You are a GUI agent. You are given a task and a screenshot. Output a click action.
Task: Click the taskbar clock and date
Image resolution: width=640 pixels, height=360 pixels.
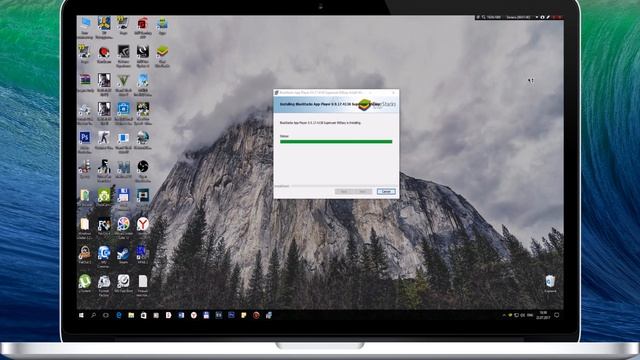pos(543,315)
